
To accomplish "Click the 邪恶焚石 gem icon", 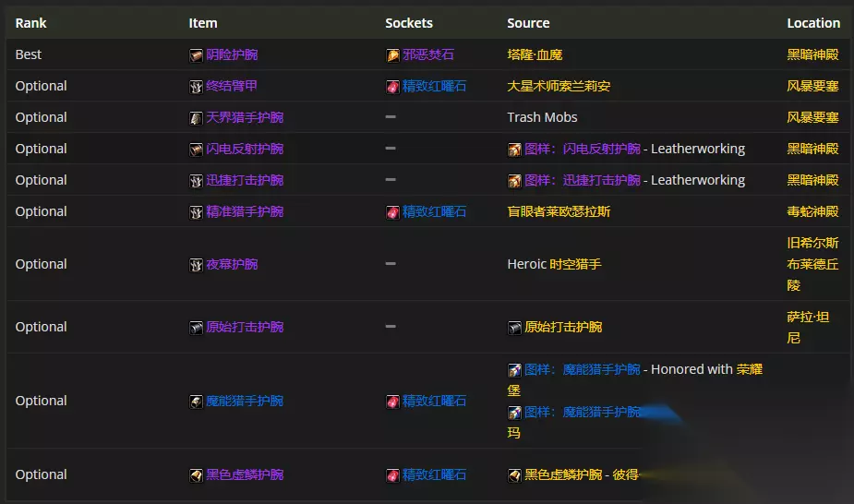I will [x=393, y=55].
